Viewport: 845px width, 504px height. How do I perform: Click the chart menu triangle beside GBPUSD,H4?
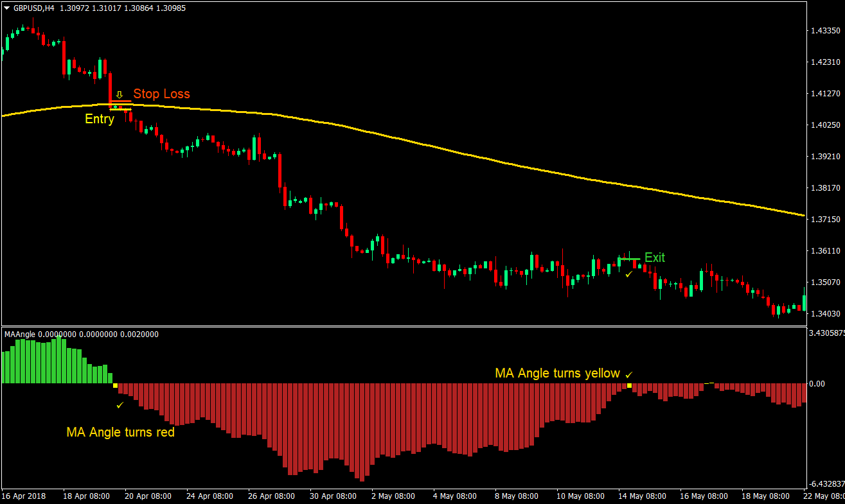7,8
